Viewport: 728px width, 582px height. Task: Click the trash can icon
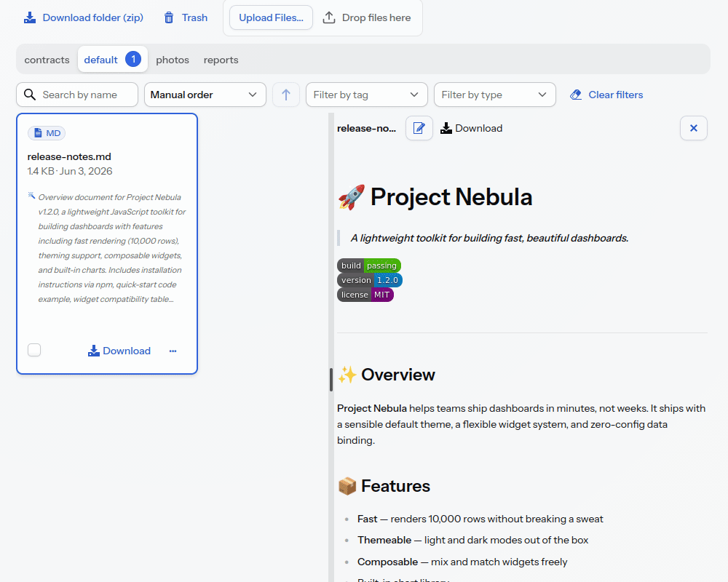click(169, 17)
